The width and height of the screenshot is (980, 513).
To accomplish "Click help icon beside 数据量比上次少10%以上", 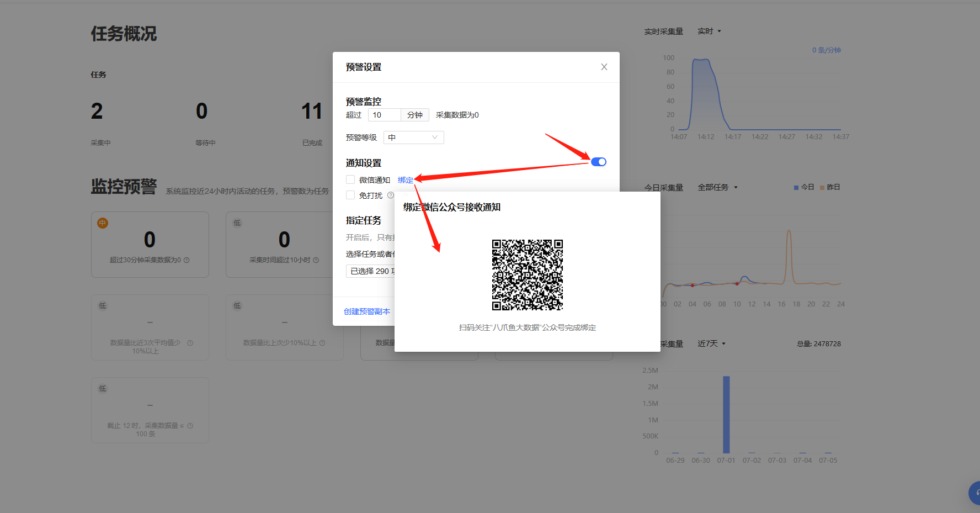I will point(322,343).
